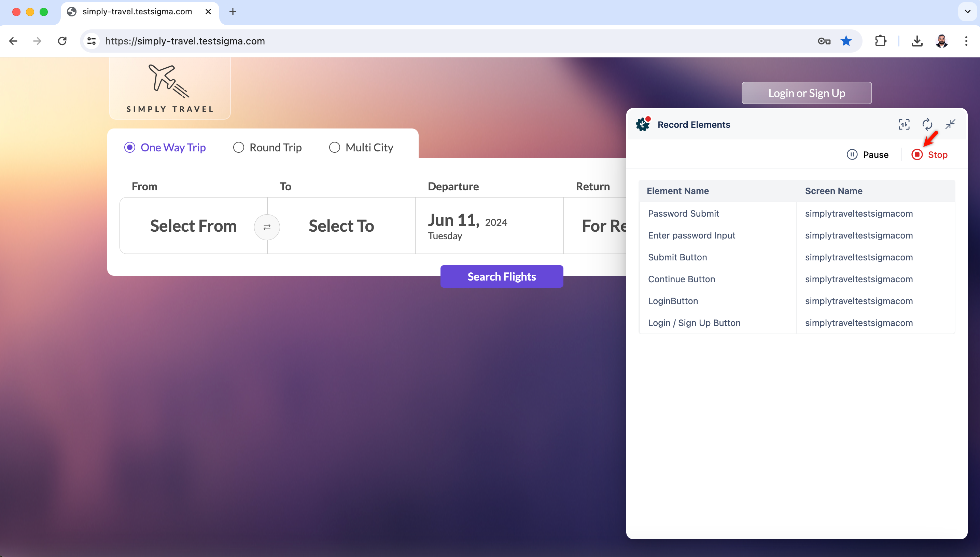This screenshot has height=557, width=980.
Task: Open the Select To city field
Action: (x=341, y=226)
